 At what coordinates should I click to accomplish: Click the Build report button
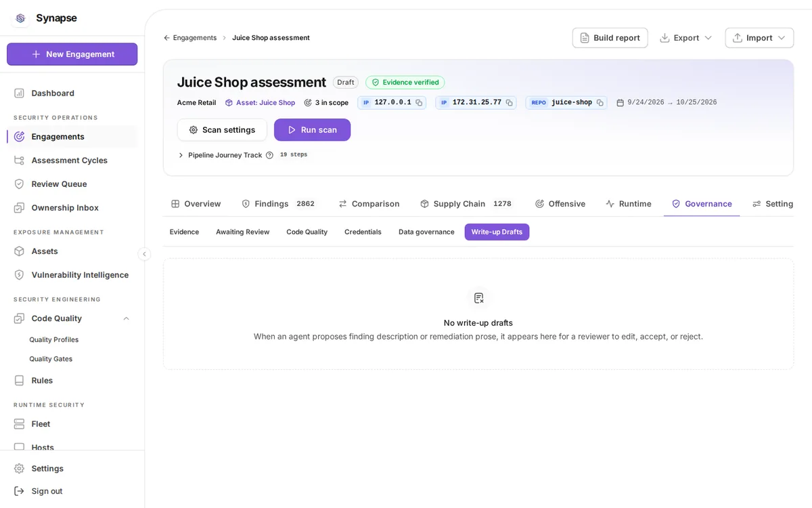pyautogui.click(x=610, y=38)
